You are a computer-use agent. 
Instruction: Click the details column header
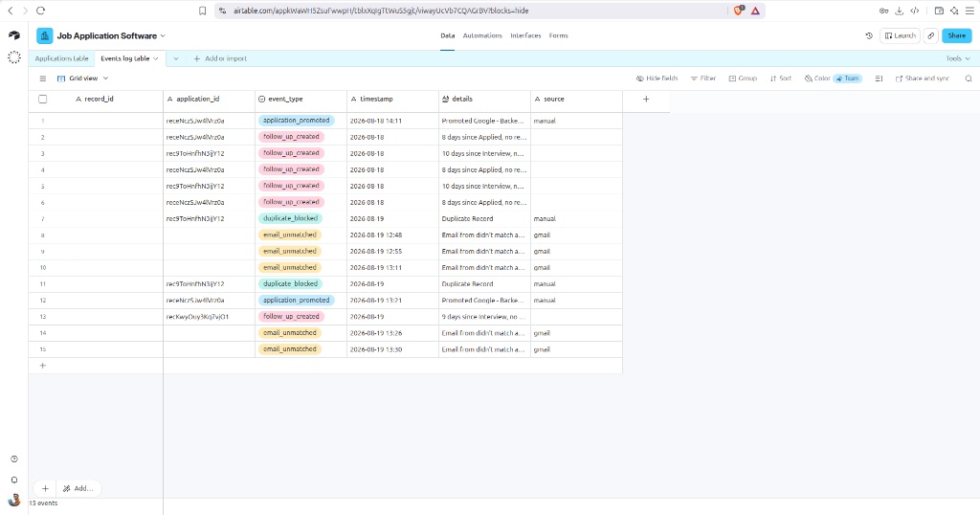(x=484, y=99)
